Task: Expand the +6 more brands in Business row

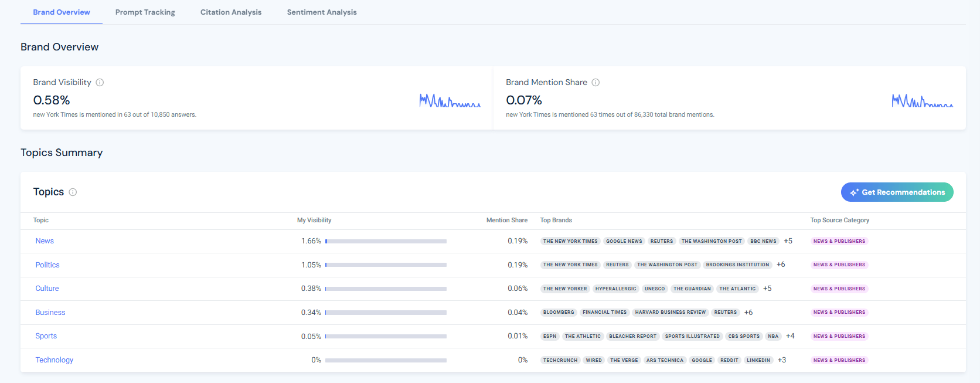Action: click(748, 313)
